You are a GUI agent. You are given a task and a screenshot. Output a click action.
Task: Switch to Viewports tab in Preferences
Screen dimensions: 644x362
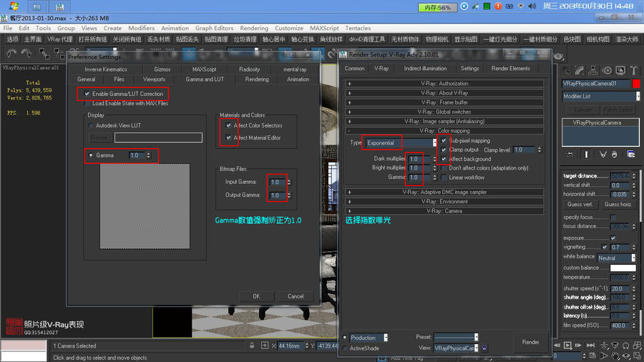point(154,79)
